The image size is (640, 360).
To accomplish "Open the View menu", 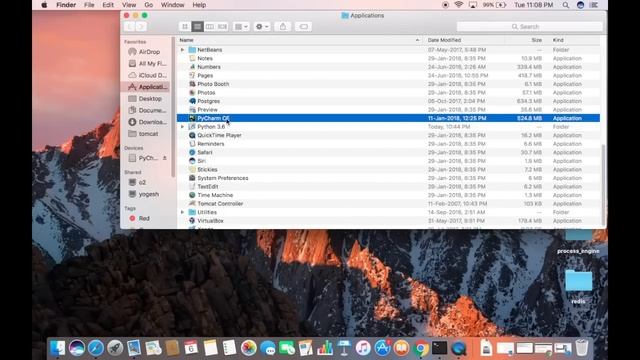I will 129,5.
